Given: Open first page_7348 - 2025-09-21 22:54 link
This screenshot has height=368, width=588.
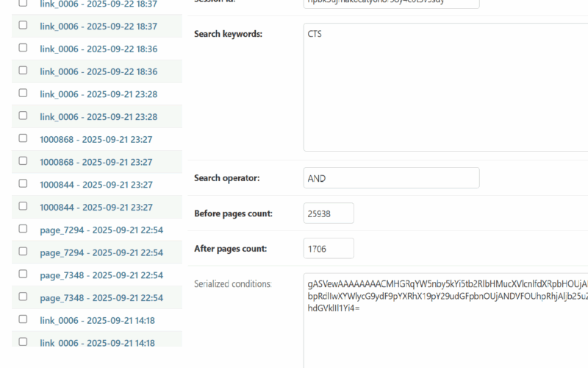Looking at the screenshot, I should pyautogui.click(x=101, y=275).
